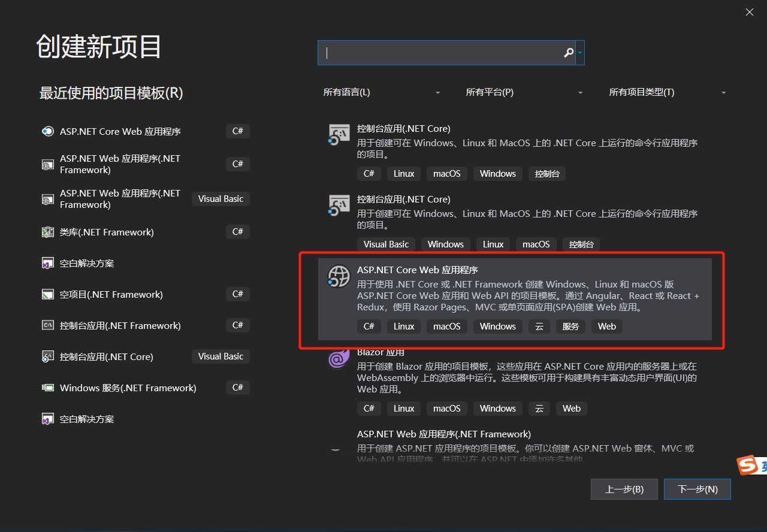Image resolution: width=767 pixels, height=532 pixels.
Task: Click the 类库(.NET Framework) template icon
Action: pos(47,232)
